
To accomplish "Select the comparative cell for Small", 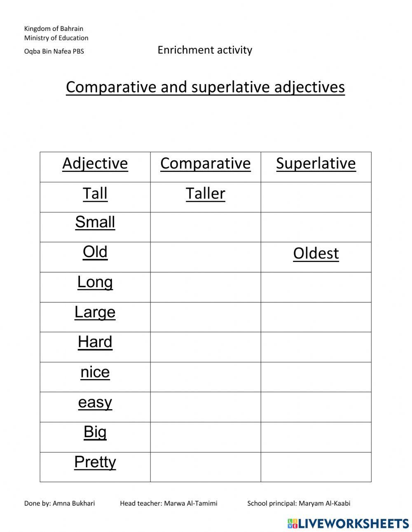I will (x=205, y=227).
